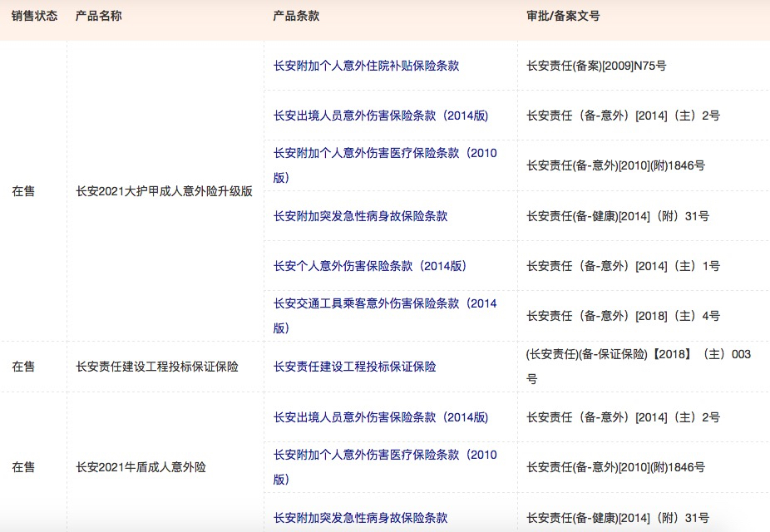Open 长安出境人员意外伤害保险条款 link under 大护甲 product
The height and width of the screenshot is (532, 770).
tap(381, 116)
